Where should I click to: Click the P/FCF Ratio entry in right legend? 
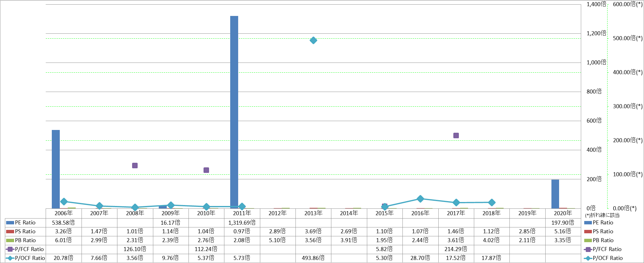click(603, 249)
